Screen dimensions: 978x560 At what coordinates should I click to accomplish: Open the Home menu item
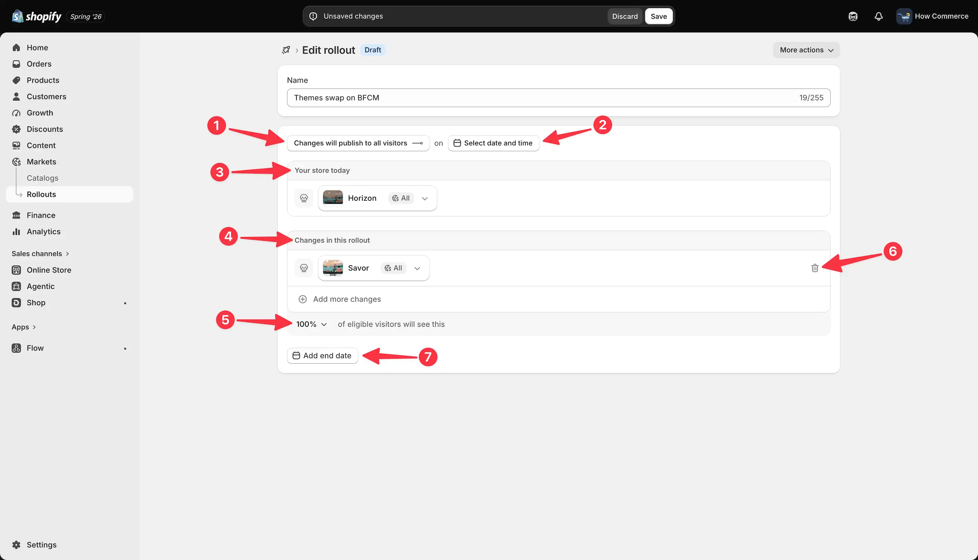click(70, 48)
